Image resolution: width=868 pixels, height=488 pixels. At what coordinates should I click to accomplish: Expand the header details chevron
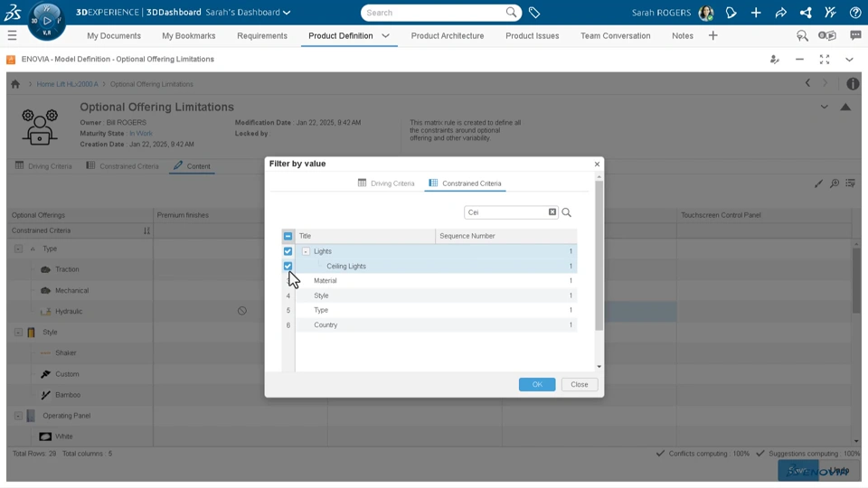tap(825, 107)
